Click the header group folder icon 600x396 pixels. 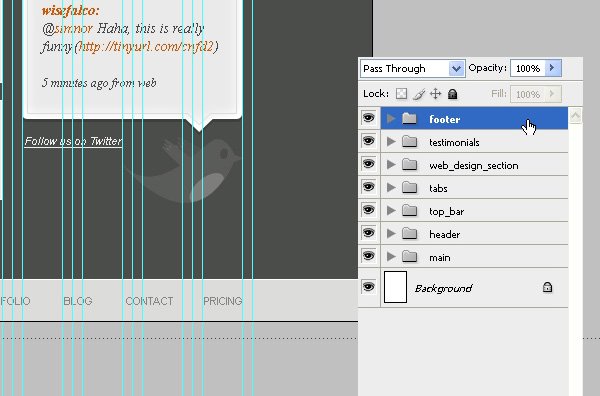click(409, 234)
